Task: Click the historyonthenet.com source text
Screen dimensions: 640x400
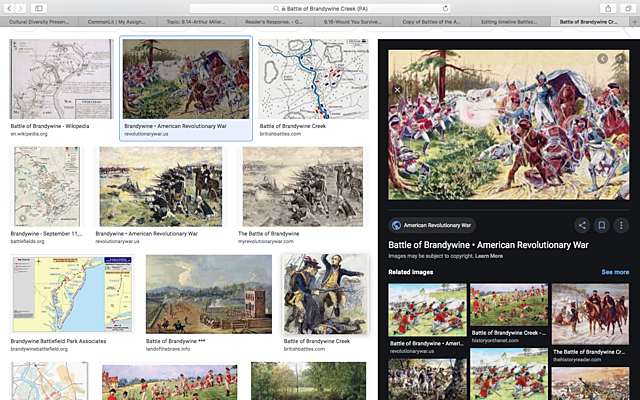Action: (495, 340)
